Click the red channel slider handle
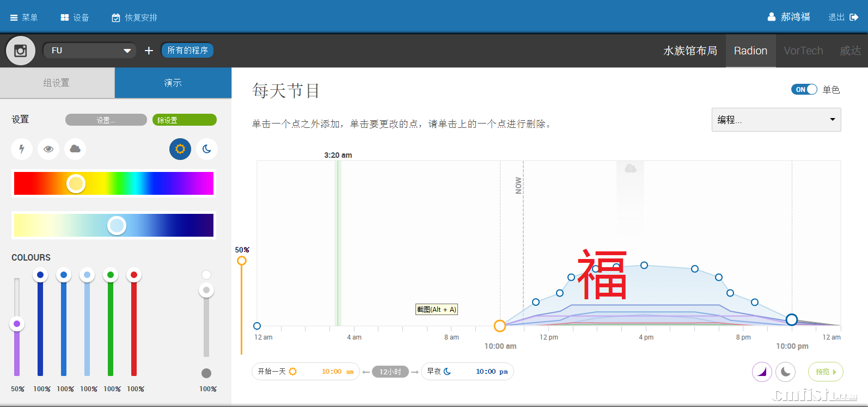This screenshot has height=407, width=868. [134, 275]
